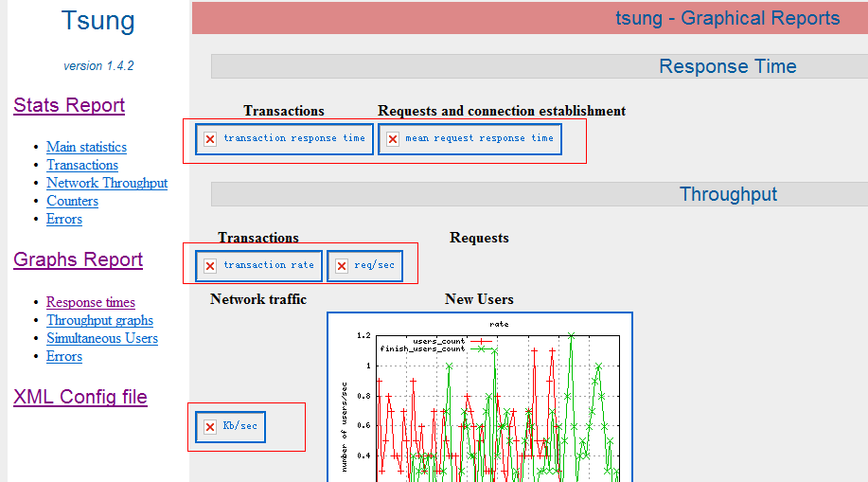Open the New Users rate graph thumbnail
This screenshot has height=482, width=868.
[x=479, y=397]
